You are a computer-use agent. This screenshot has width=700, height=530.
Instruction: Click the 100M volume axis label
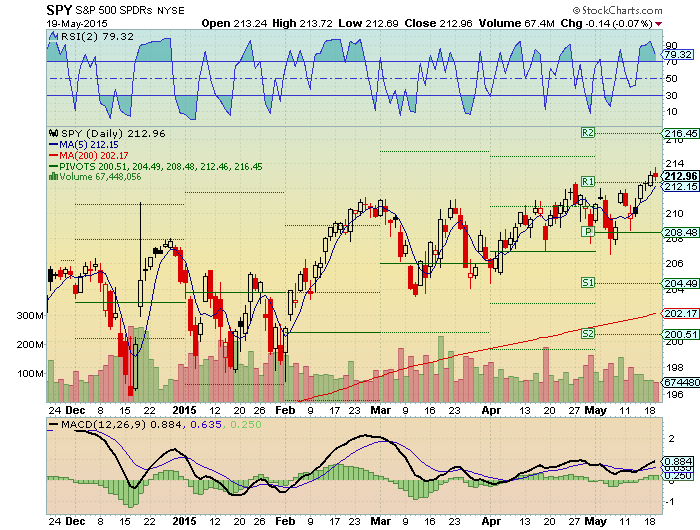tap(30, 373)
